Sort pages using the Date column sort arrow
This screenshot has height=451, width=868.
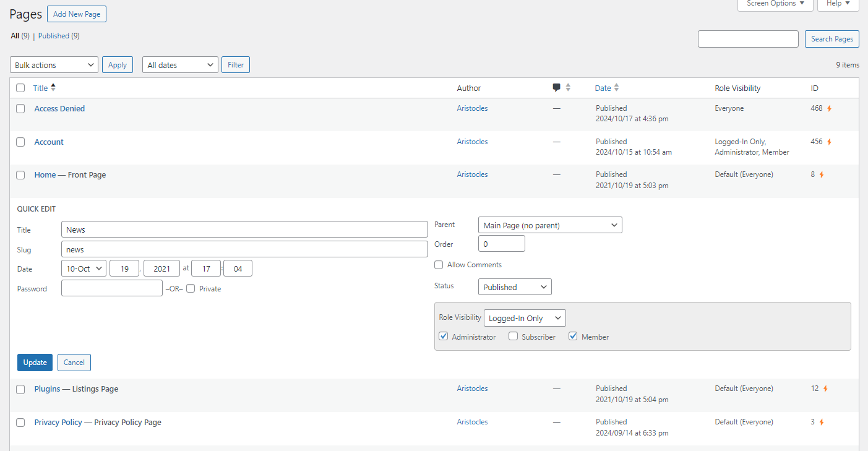point(617,87)
